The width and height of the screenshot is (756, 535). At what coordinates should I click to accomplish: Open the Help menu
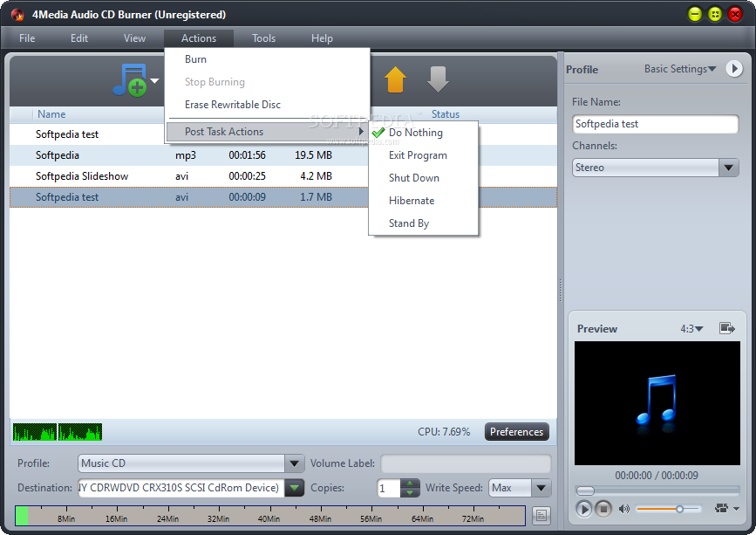tap(322, 38)
